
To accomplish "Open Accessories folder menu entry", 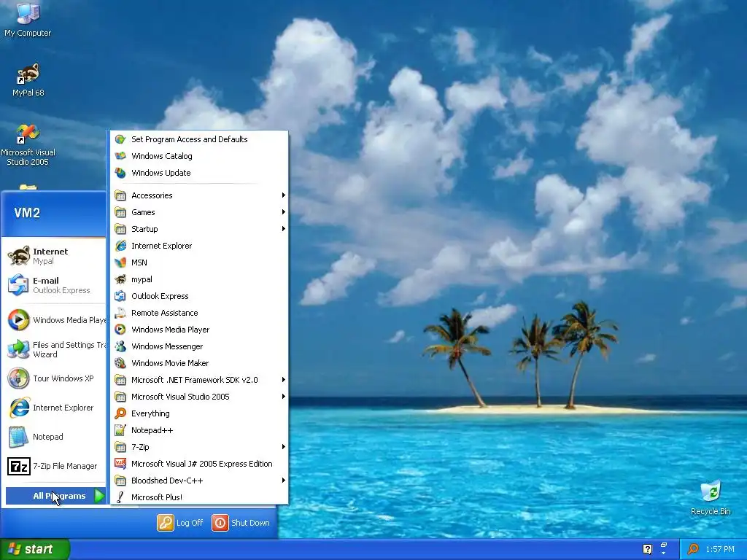I will click(x=200, y=195).
